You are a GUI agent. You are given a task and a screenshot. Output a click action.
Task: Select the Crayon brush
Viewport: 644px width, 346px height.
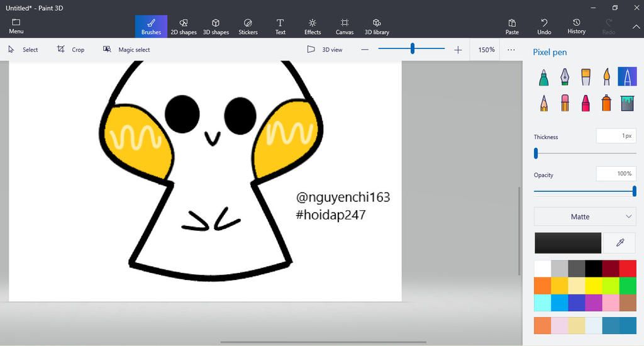(x=586, y=103)
